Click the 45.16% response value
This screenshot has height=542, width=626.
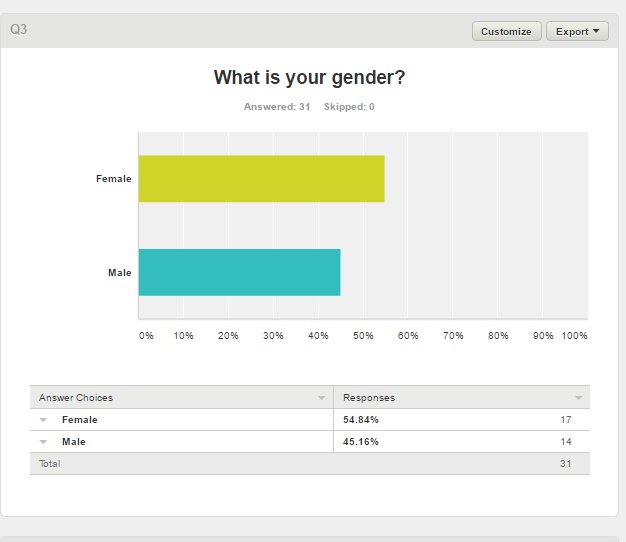[x=360, y=442]
